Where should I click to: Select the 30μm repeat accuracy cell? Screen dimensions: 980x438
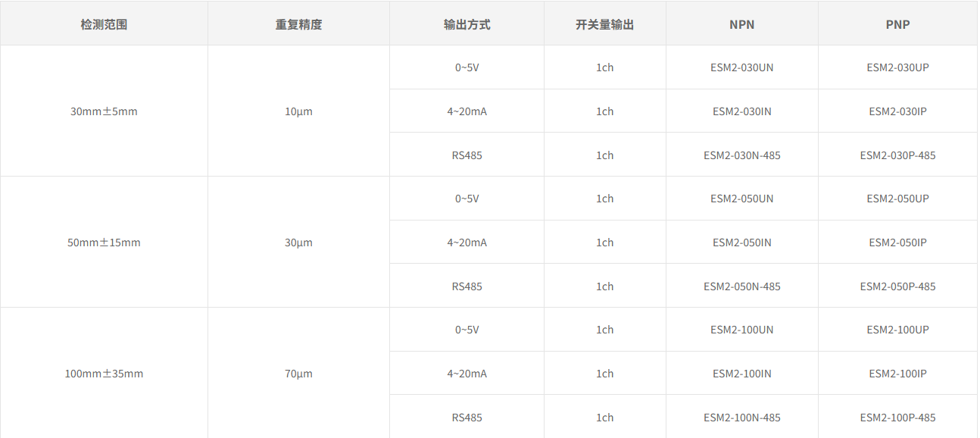click(298, 242)
